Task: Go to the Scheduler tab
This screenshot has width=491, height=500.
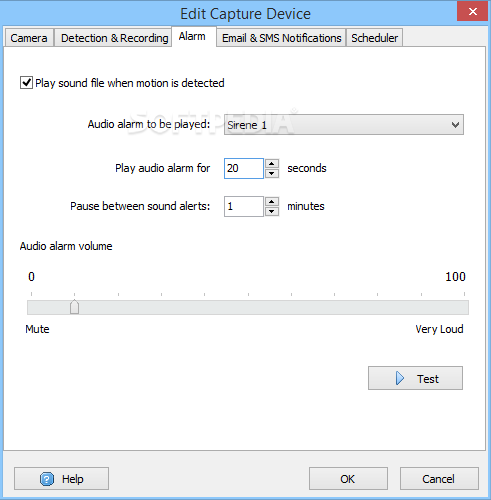Action: pyautogui.click(x=374, y=38)
